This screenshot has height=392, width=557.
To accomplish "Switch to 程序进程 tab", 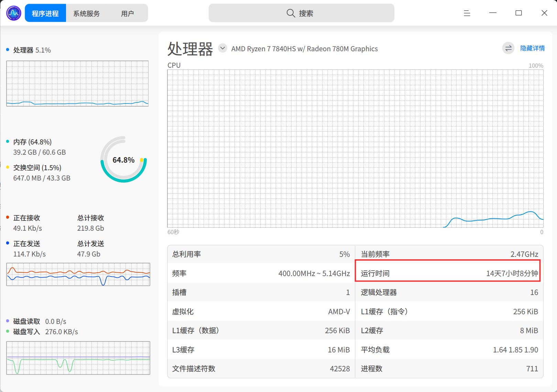I will click(x=45, y=13).
